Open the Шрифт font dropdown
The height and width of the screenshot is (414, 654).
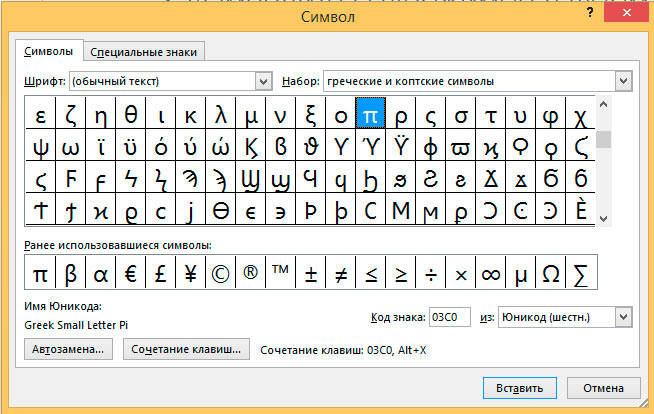click(264, 81)
